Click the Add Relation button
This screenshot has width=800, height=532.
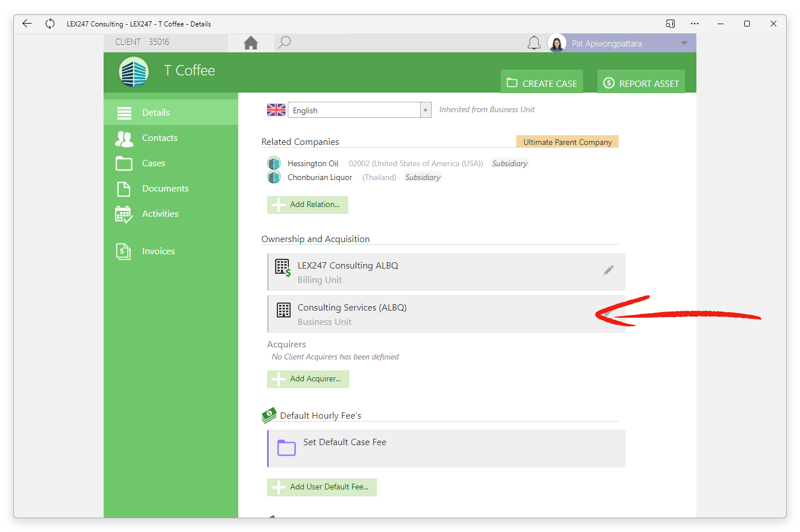coord(307,205)
